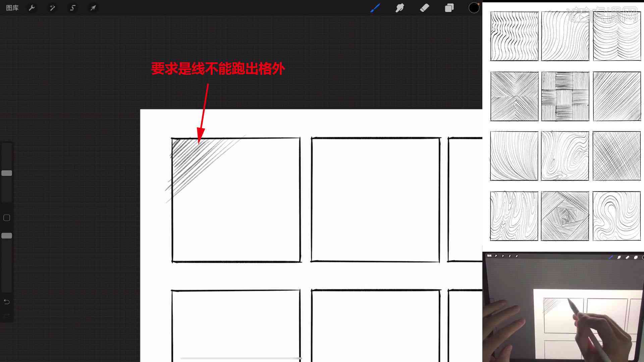Select the wavy vertical lines reference thumbnail

[514, 36]
